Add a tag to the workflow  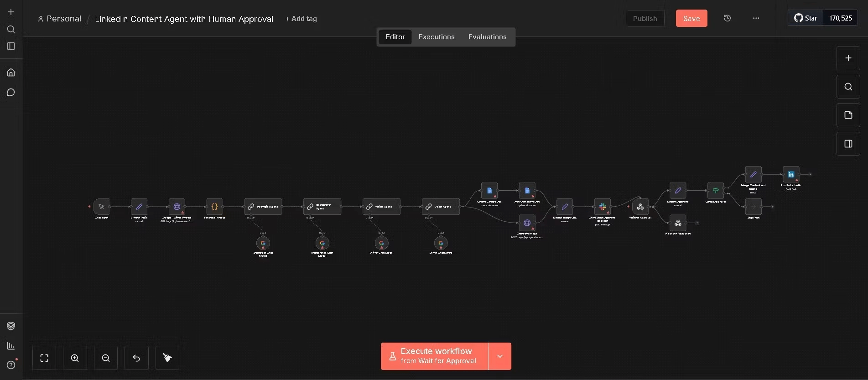(301, 19)
